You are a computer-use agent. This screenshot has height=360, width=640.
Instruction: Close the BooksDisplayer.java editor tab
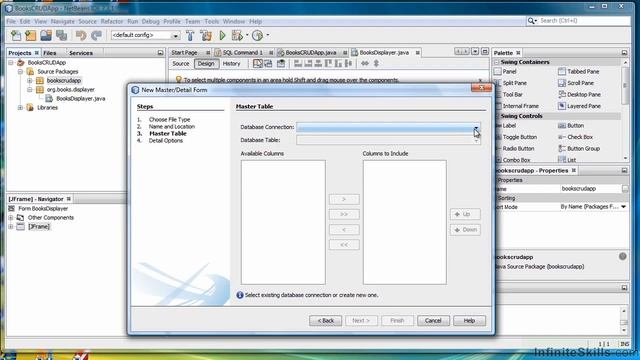pyautogui.click(x=418, y=53)
